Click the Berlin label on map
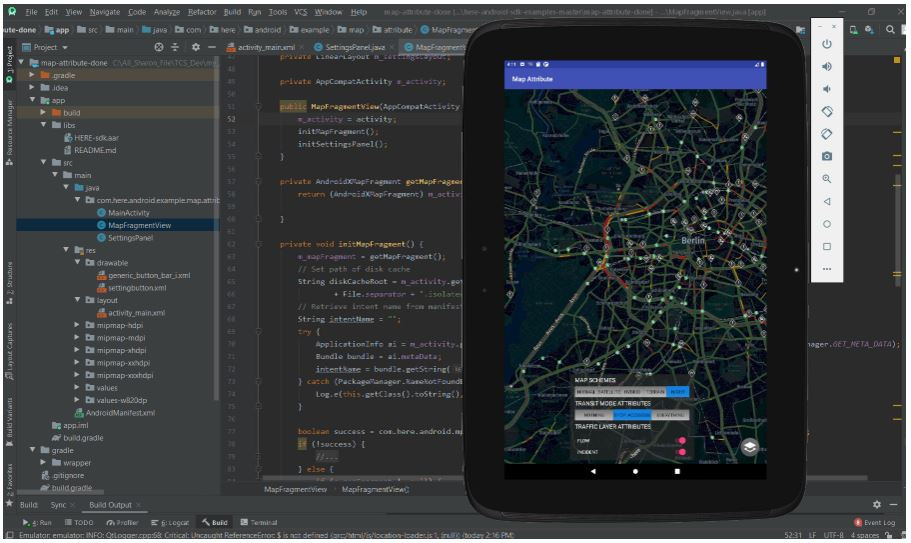The image size is (911, 543). [x=693, y=240]
